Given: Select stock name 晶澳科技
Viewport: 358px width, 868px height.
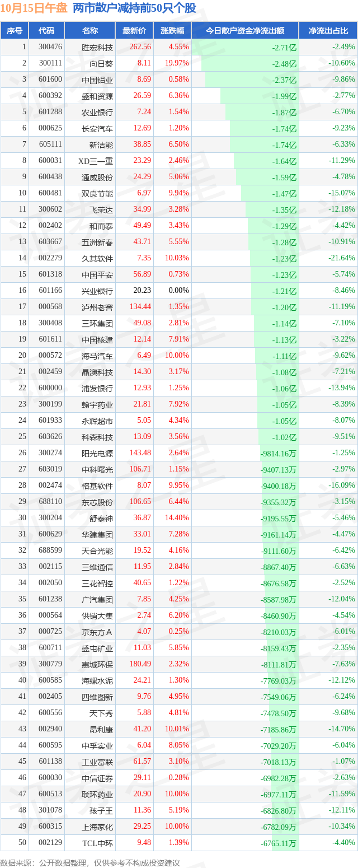Looking at the screenshot, I should [x=97, y=372].
